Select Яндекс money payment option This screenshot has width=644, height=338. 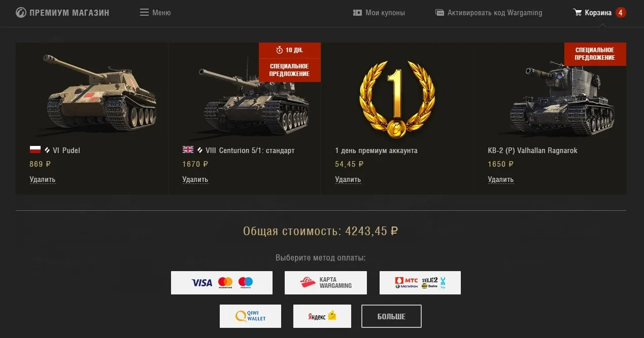tap(322, 316)
